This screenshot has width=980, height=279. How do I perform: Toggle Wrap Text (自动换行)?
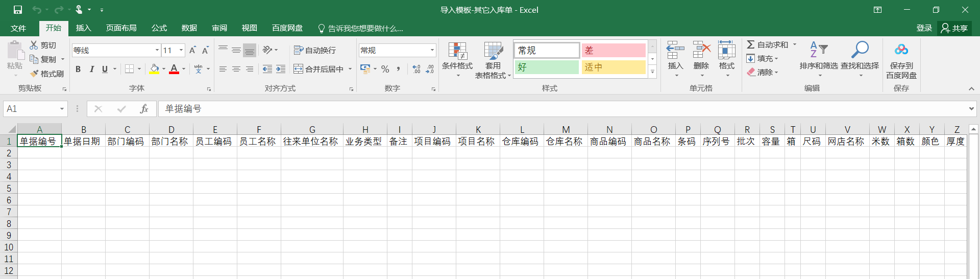tap(315, 50)
